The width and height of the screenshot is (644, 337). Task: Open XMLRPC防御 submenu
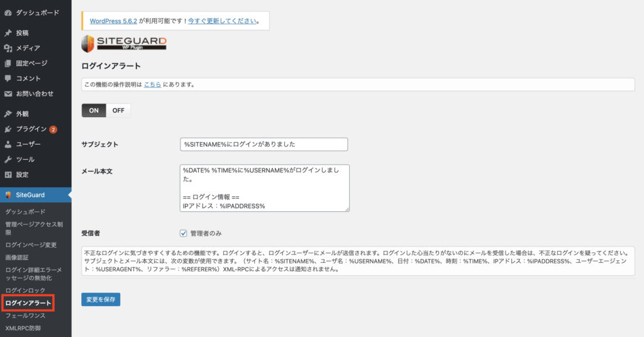click(x=23, y=328)
